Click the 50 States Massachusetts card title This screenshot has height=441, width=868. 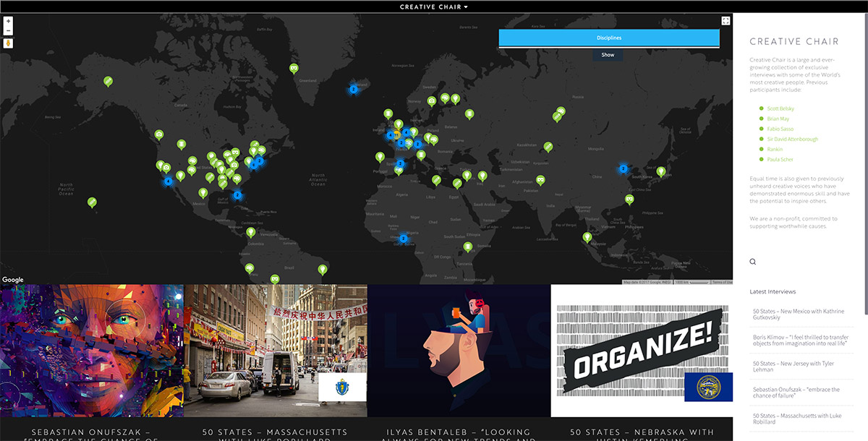[276, 434]
